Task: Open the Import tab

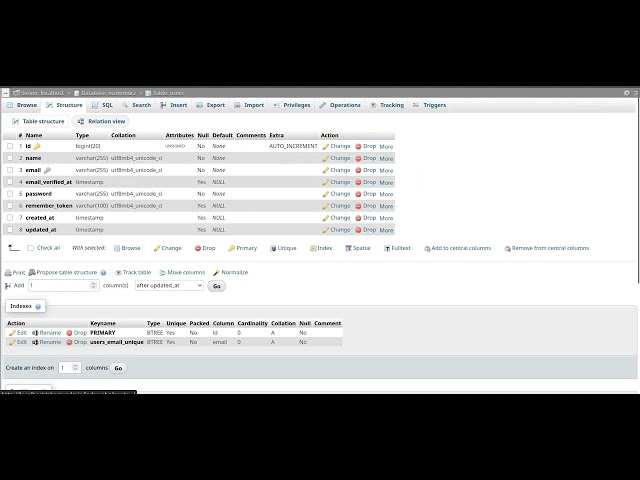Action: (x=249, y=105)
